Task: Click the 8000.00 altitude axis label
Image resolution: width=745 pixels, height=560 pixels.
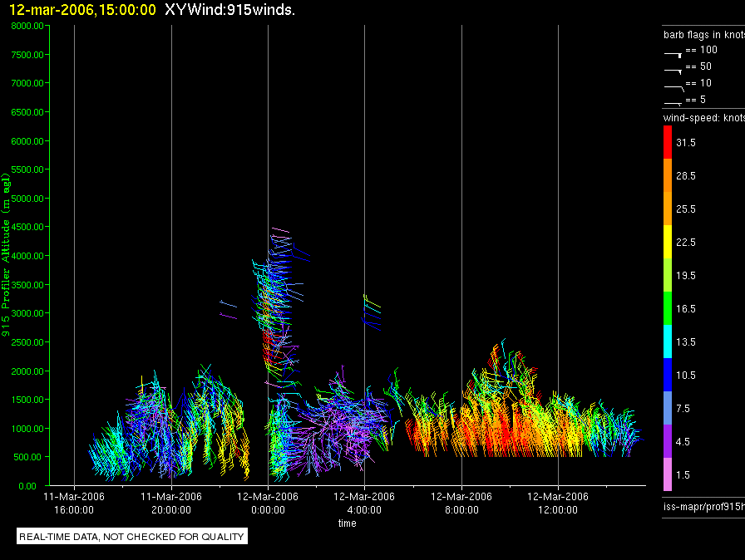Action: click(x=27, y=26)
